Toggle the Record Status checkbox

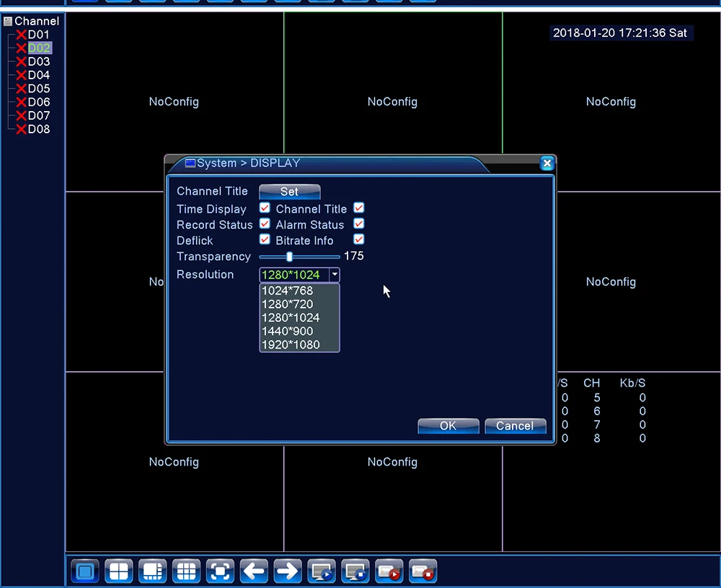click(x=265, y=224)
